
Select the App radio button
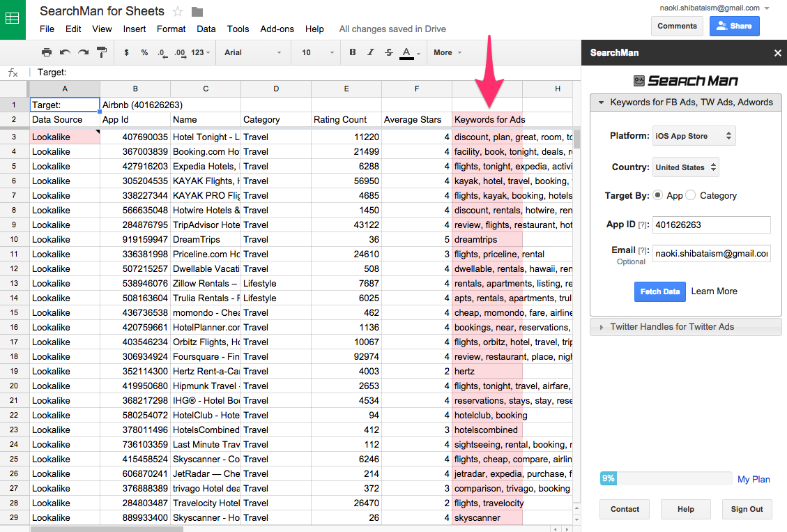(x=658, y=196)
